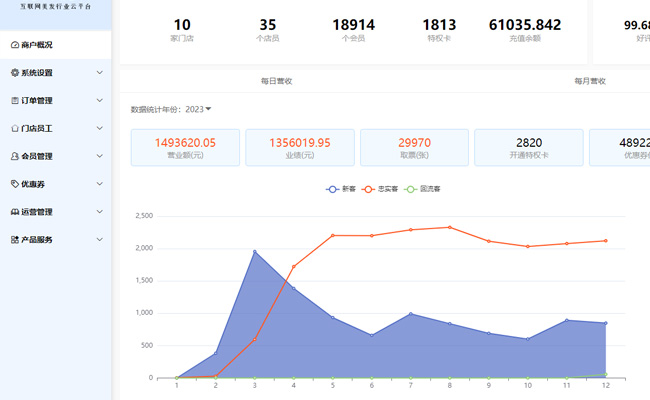Switch to the 每月营收 tab
The image size is (650, 400).
click(590, 81)
